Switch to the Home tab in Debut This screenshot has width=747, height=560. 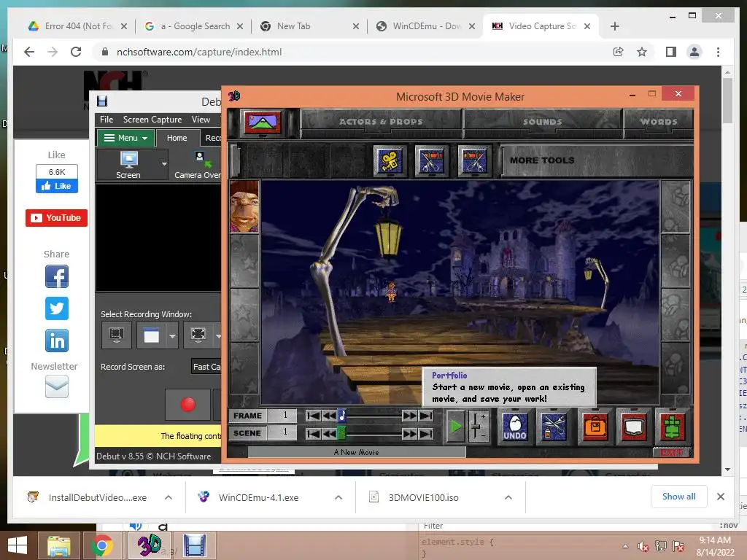click(177, 138)
